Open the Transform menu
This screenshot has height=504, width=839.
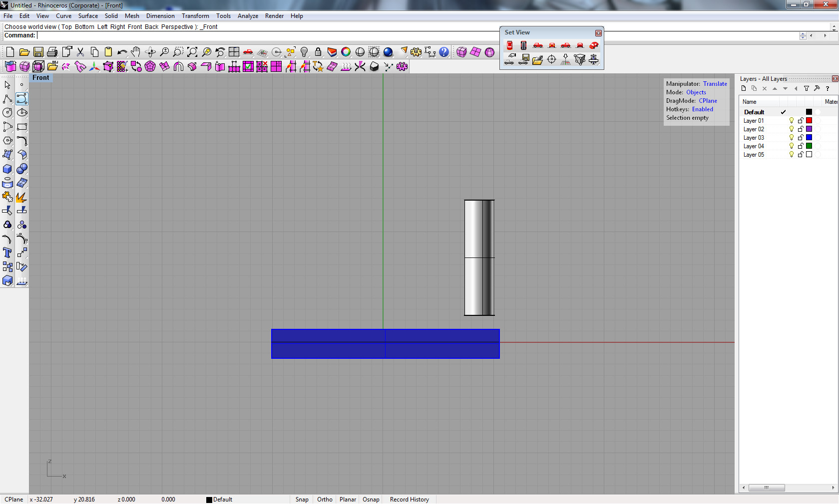click(x=195, y=16)
